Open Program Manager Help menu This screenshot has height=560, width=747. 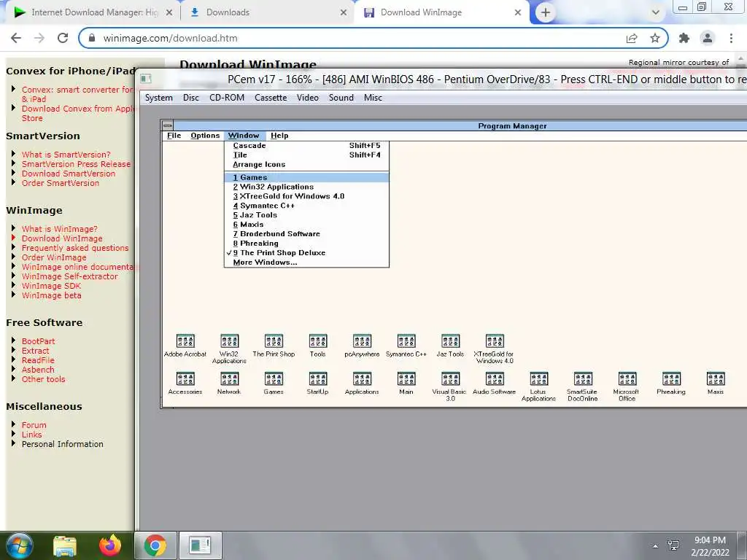click(x=279, y=136)
